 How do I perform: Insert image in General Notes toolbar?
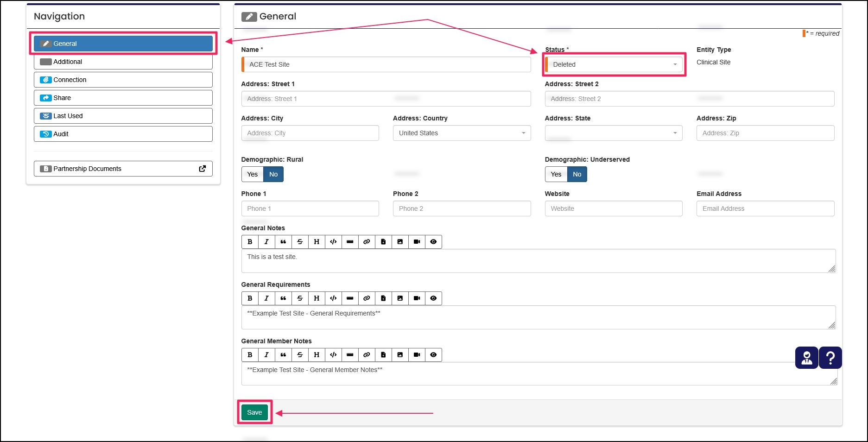(x=400, y=242)
